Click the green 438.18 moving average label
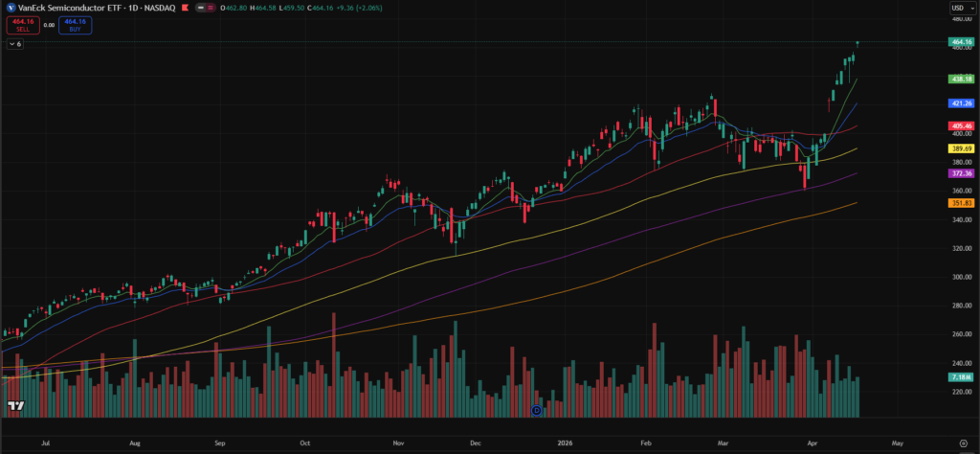The height and width of the screenshot is (454, 980). tap(961, 79)
